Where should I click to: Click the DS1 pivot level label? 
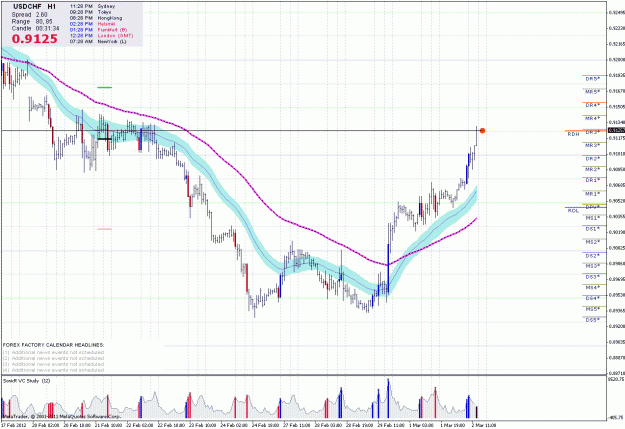593,229
